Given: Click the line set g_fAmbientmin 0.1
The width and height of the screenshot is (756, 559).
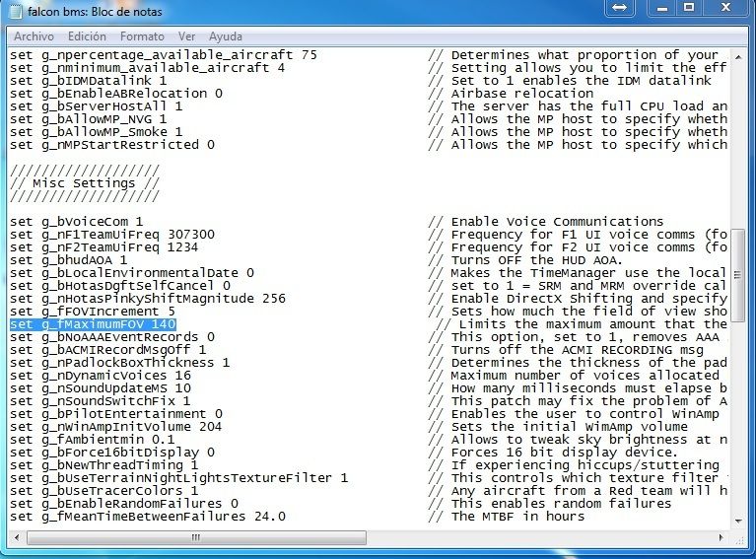Looking at the screenshot, I should click(92, 440).
